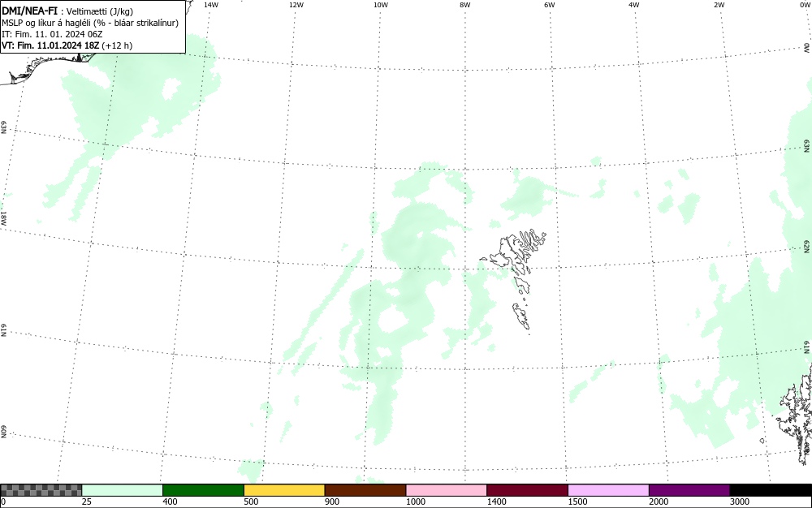Click the light green 25–400 legend swatch
Viewport: 812px width, 508px height.
click(123, 490)
